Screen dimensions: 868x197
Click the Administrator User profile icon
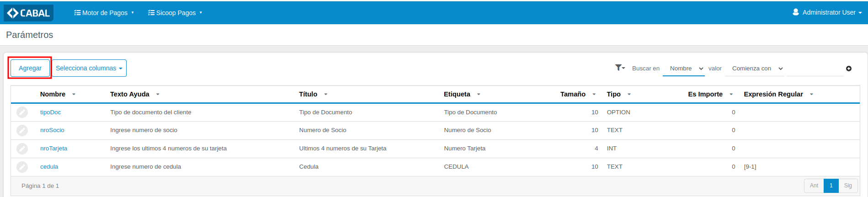[x=796, y=12]
